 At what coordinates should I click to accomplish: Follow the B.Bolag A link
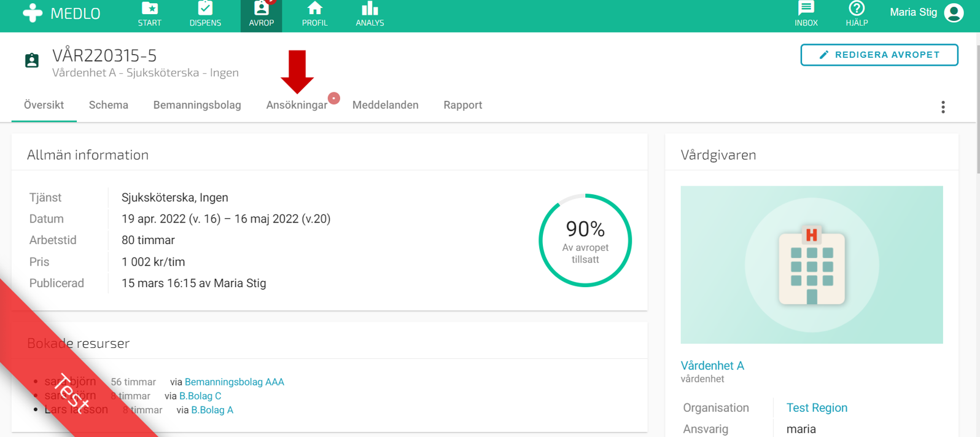coord(212,410)
